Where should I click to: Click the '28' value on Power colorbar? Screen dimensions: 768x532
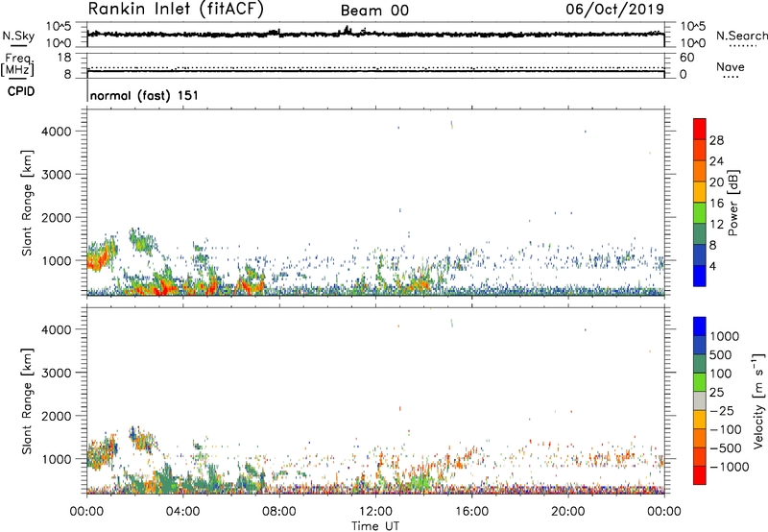click(x=716, y=140)
